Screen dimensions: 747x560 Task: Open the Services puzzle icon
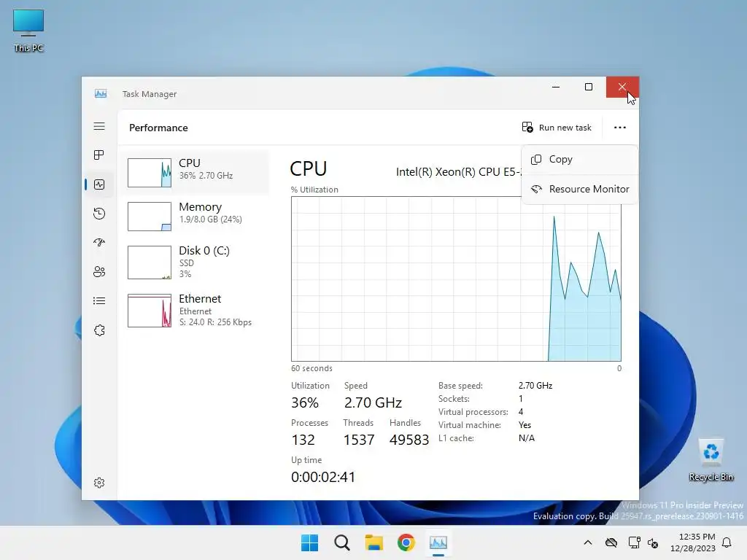click(99, 330)
